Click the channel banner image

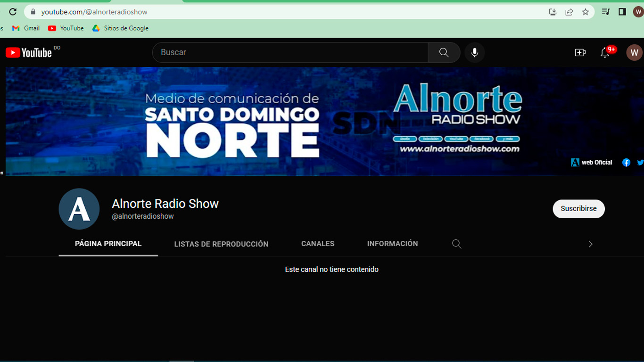[325, 121]
